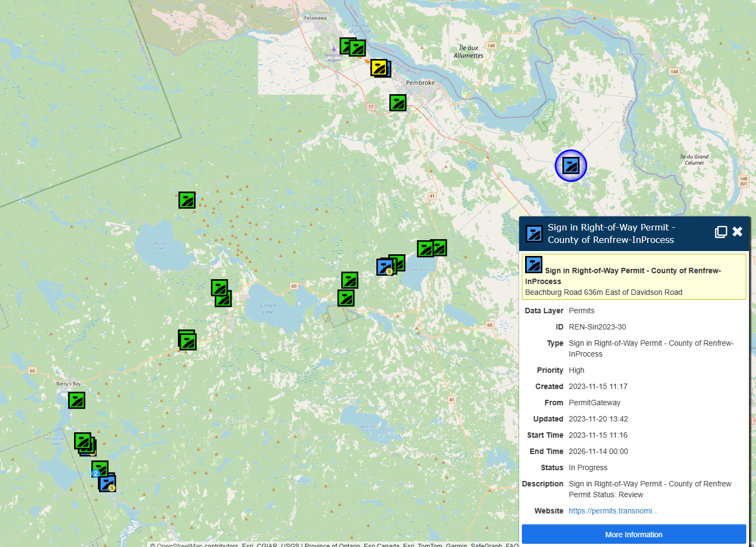Click green permit marker north of Round Lake
The height and width of the screenshot is (547, 756).
pos(187,200)
